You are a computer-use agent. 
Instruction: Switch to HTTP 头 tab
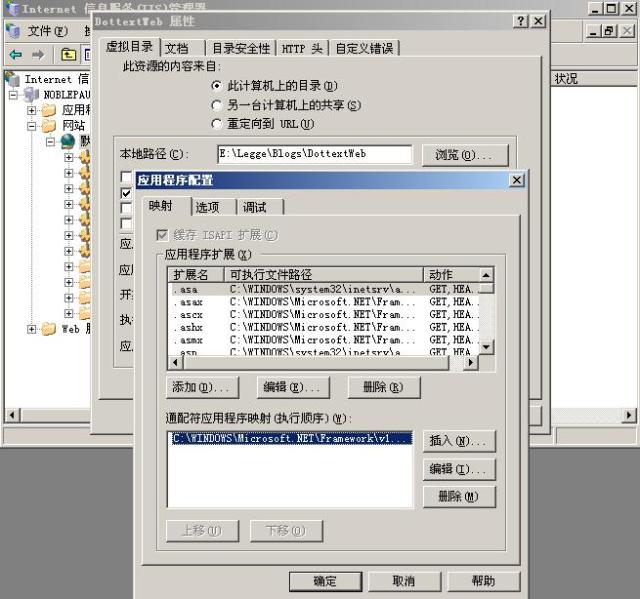[302, 49]
